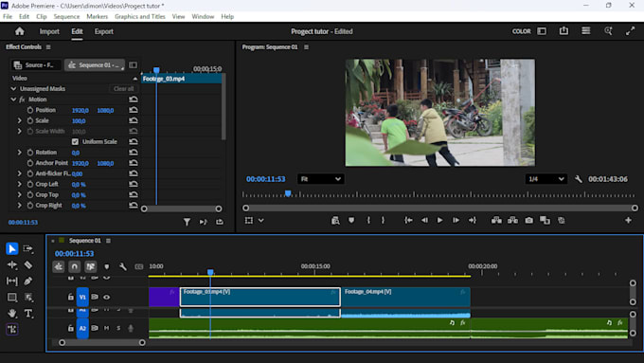Toggle Scale animation stopwatch
Viewport: 644px width, 363px height.
coord(30,121)
